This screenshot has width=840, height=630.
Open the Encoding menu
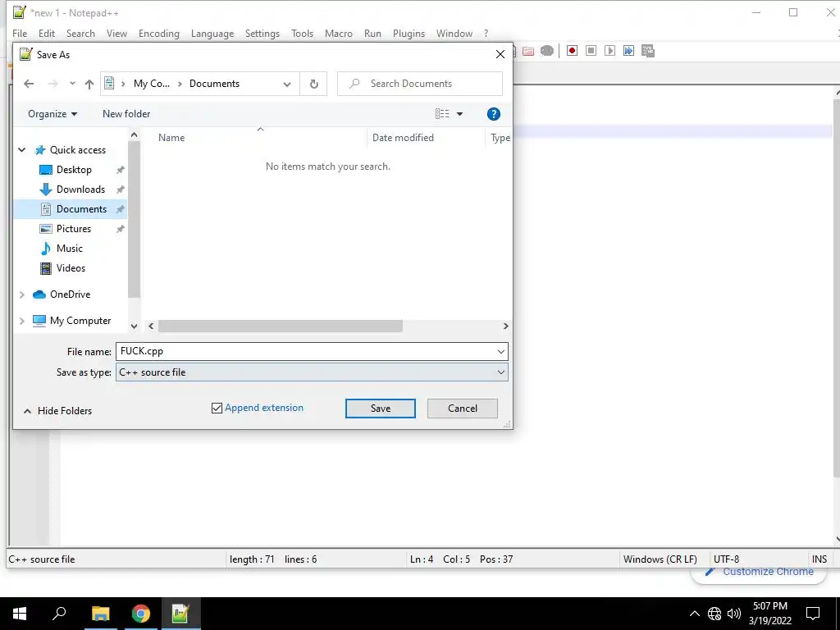159,33
